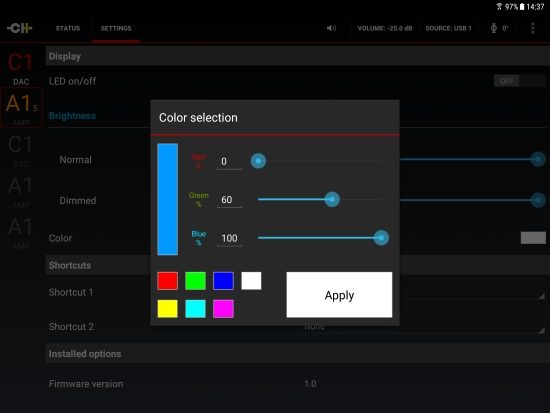Open the SETTINGS tab
This screenshot has height=413, width=550.
[x=116, y=28]
